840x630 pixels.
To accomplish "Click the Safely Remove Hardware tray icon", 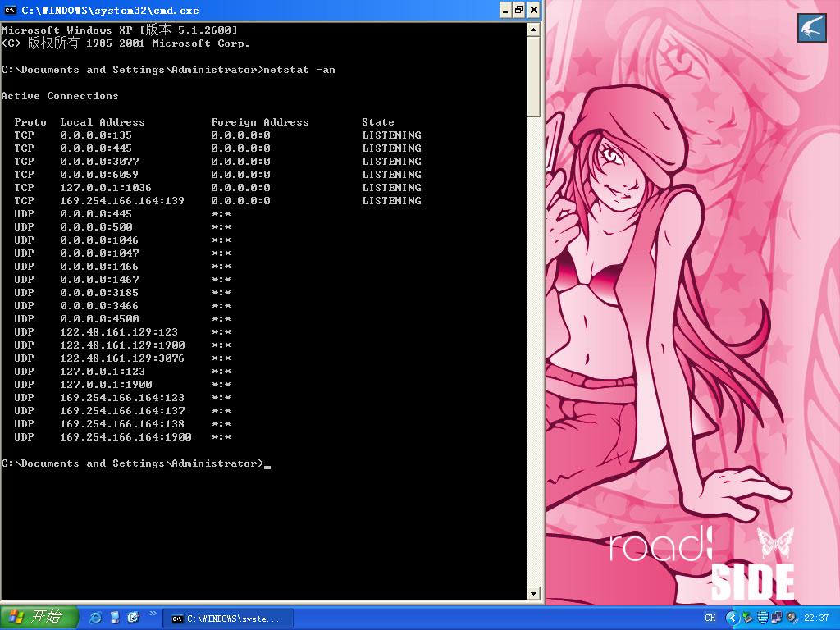I will click(x=748, y=619).
